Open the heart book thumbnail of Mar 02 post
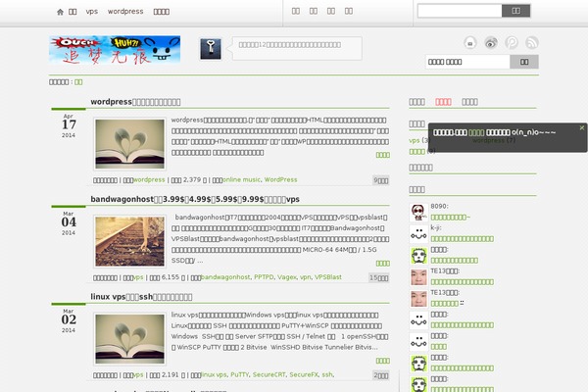The image size is (588, 392). click(x=129, y=339)
